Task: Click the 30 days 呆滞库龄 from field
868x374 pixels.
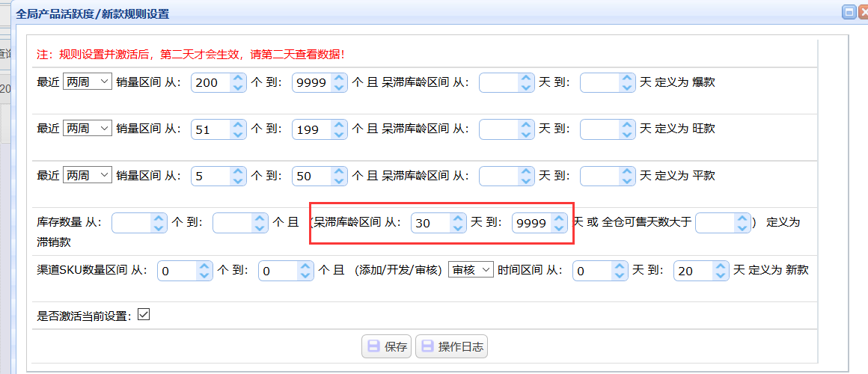Action: [431, 223]
